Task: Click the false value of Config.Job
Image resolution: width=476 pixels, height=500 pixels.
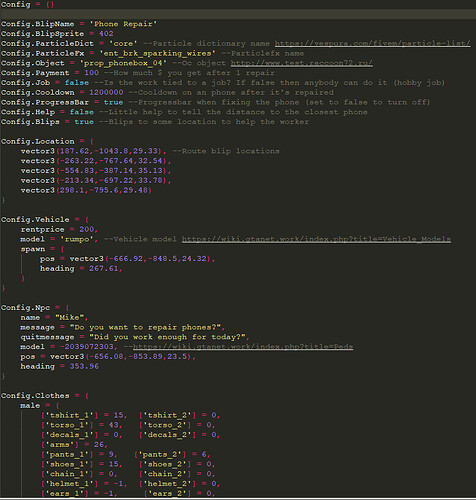Action: 77,83
